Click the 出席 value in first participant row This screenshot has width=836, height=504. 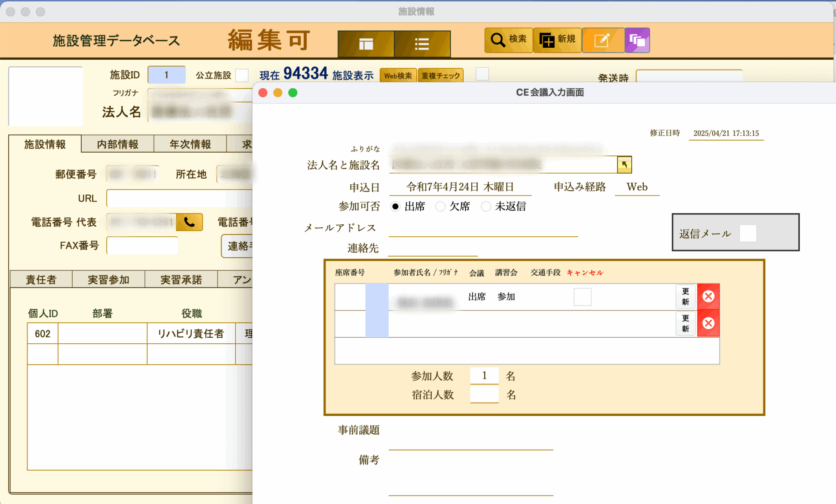click(x=476, y=297)
